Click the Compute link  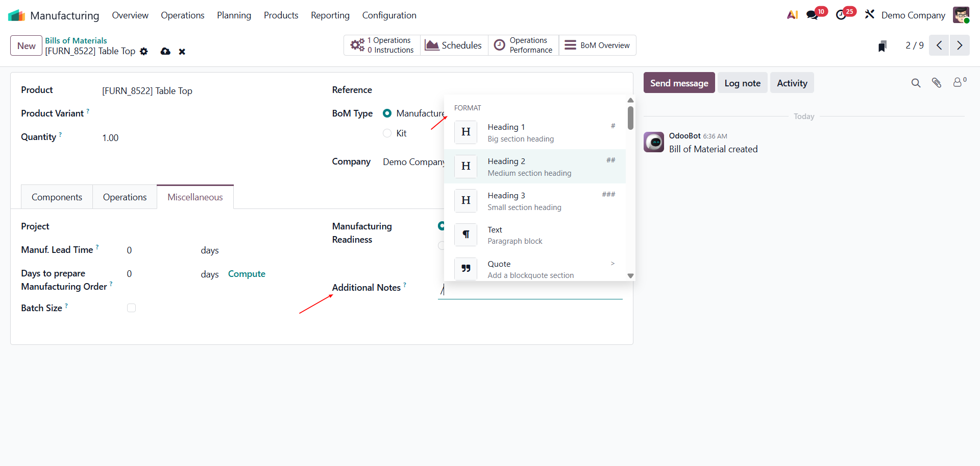[x=247, y=274]
